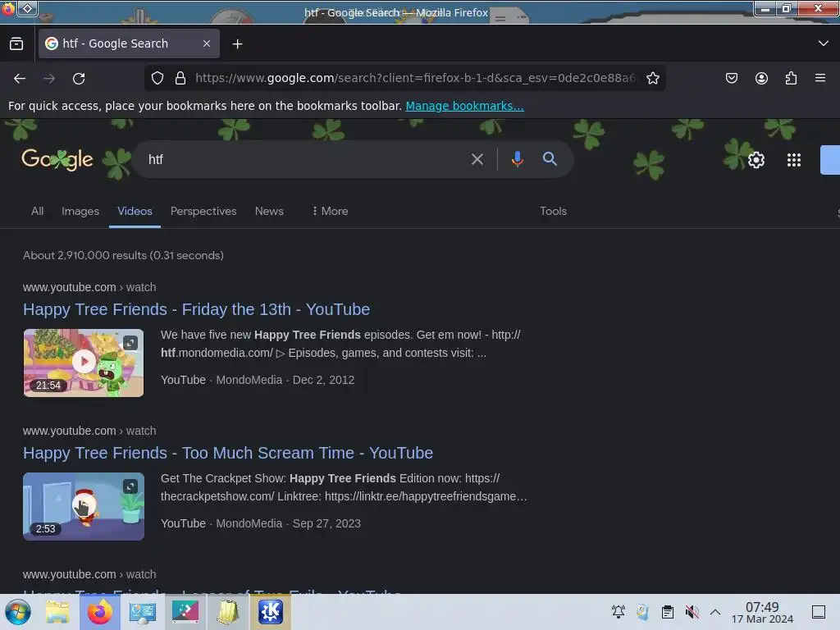Screen dimensions: 840x630
Task: Reload the current page
Action: [79, 79]
